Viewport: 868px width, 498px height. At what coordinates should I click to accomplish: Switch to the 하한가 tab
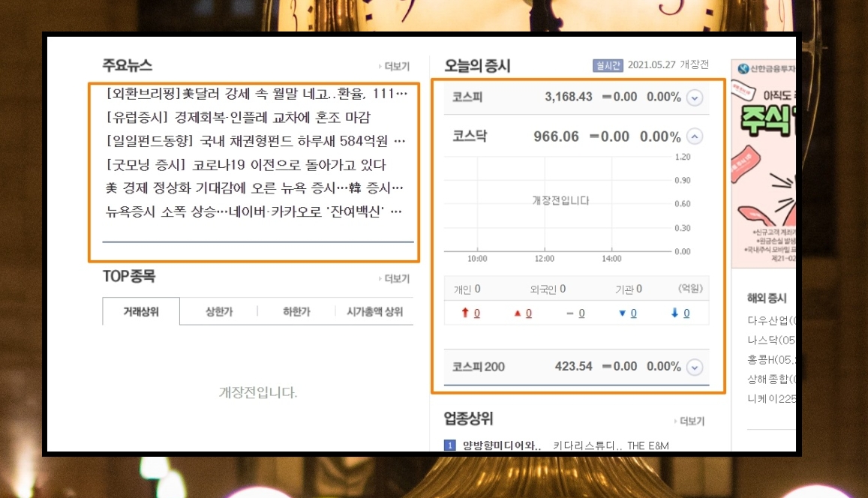tap(297, 311)
